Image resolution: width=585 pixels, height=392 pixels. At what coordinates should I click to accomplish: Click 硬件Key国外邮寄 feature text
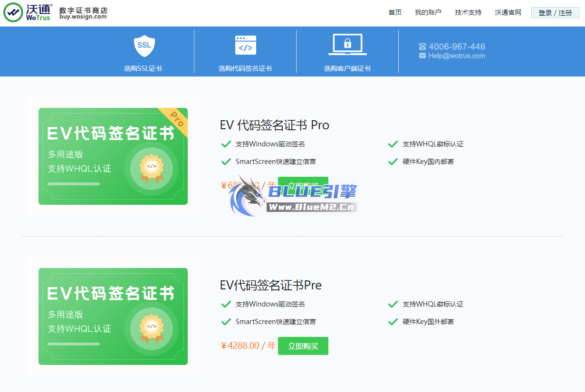(x=428, y=322)
